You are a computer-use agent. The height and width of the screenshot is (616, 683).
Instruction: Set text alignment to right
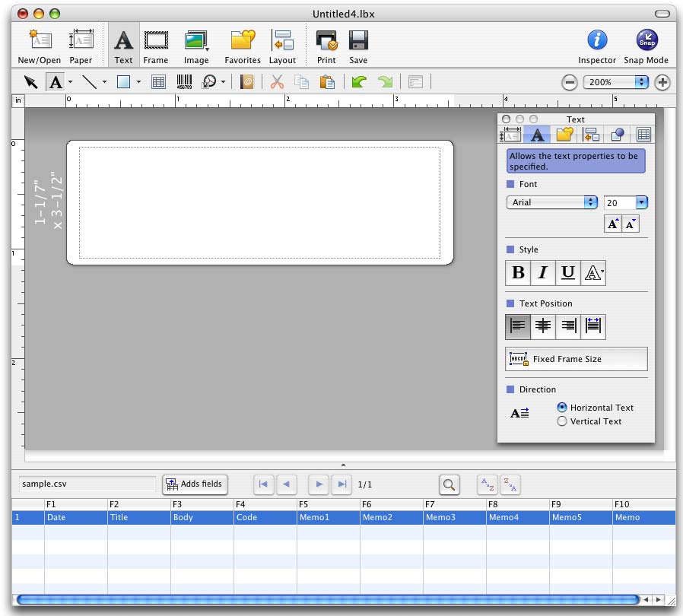pos(568,326)
